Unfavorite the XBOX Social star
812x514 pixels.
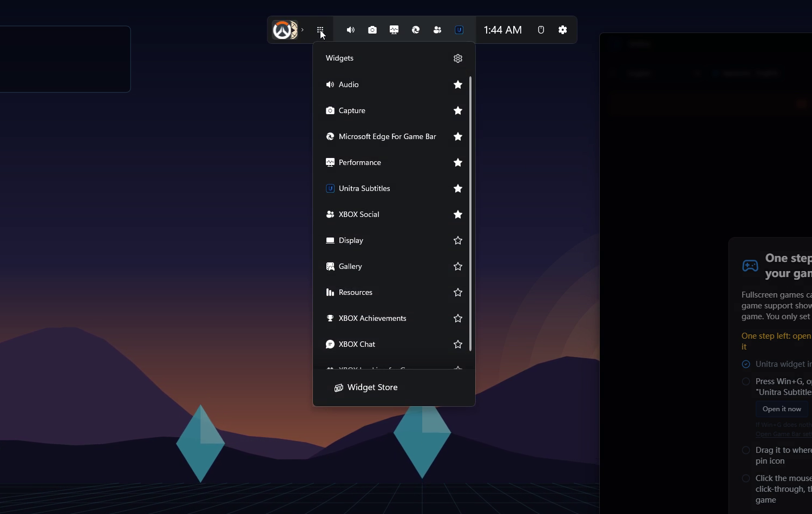[458, 214]
